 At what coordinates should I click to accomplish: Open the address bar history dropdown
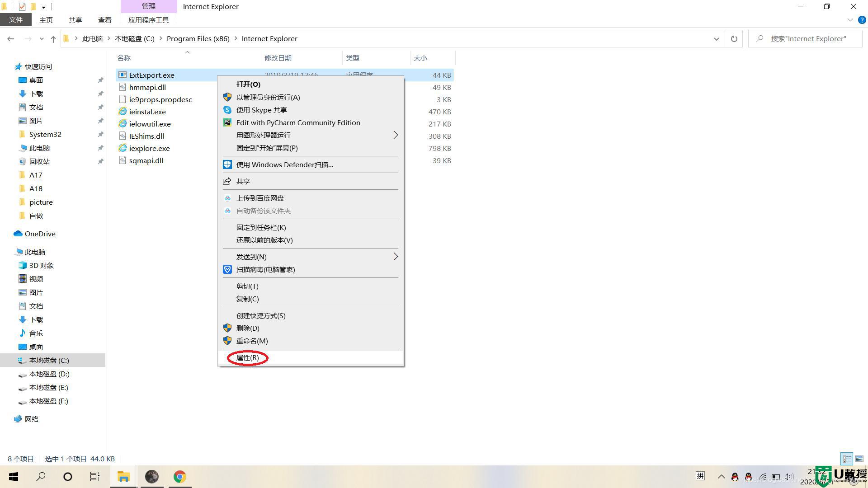click(x=717, y=39)
